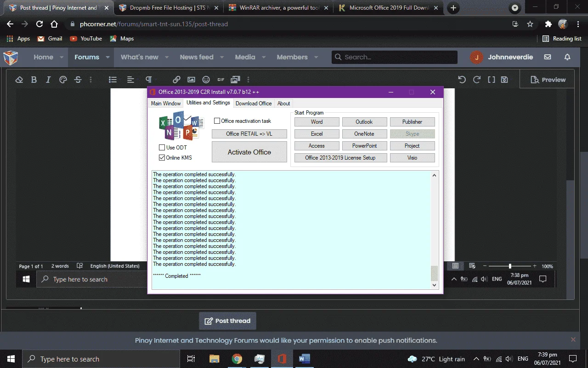Click the Office 2013-2019 License Setup button
The height and width of the screenshot is (368, 588).
340,158
